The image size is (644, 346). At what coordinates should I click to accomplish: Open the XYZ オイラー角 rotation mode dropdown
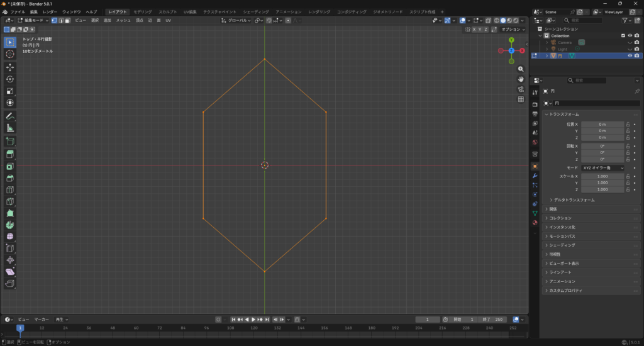coord(603,168)
